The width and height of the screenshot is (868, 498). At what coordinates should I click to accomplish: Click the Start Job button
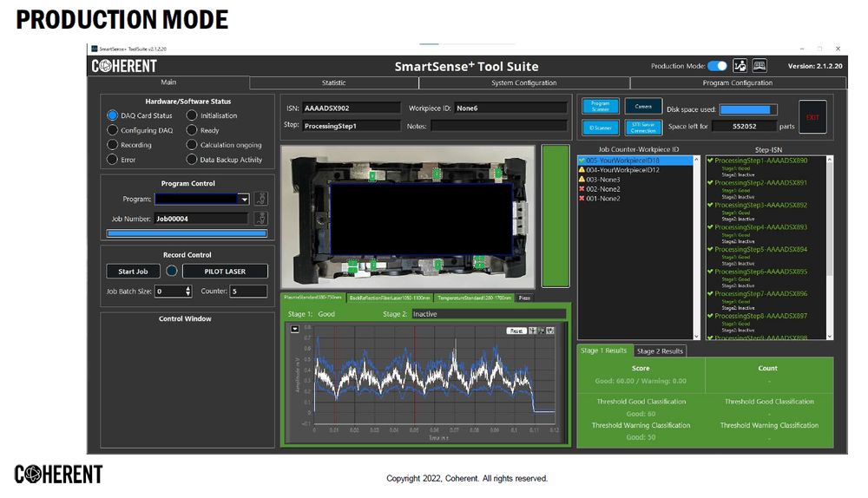click(x=133, y=272)
